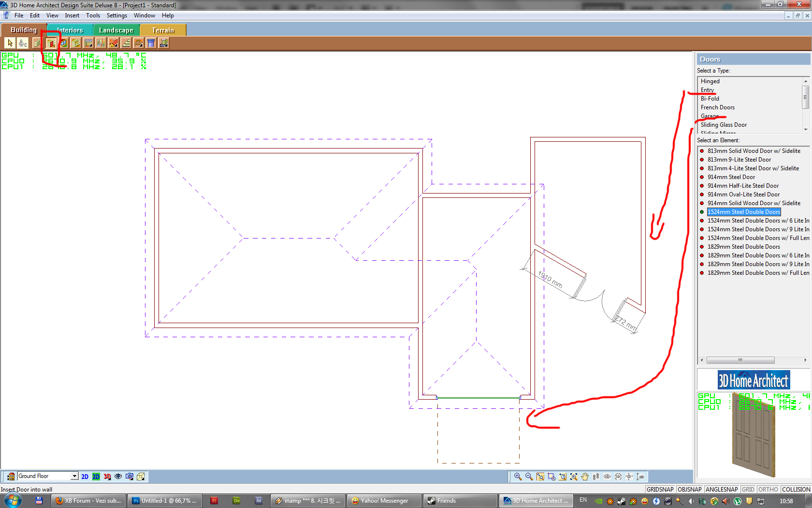This screenshot has height=508, width=812.
Task: Click the selection arrow tool
Action: pos(10,44)
